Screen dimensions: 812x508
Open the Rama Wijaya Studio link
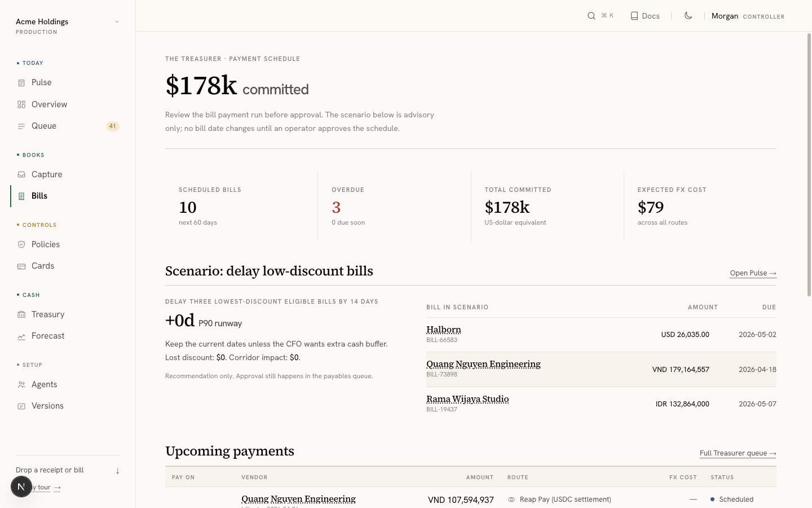click(467, 399)
